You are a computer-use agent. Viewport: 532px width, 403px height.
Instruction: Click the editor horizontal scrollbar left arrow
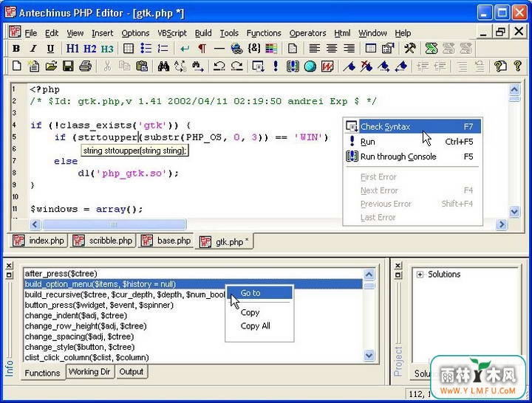pyautogui.click(x=35, y=224)
